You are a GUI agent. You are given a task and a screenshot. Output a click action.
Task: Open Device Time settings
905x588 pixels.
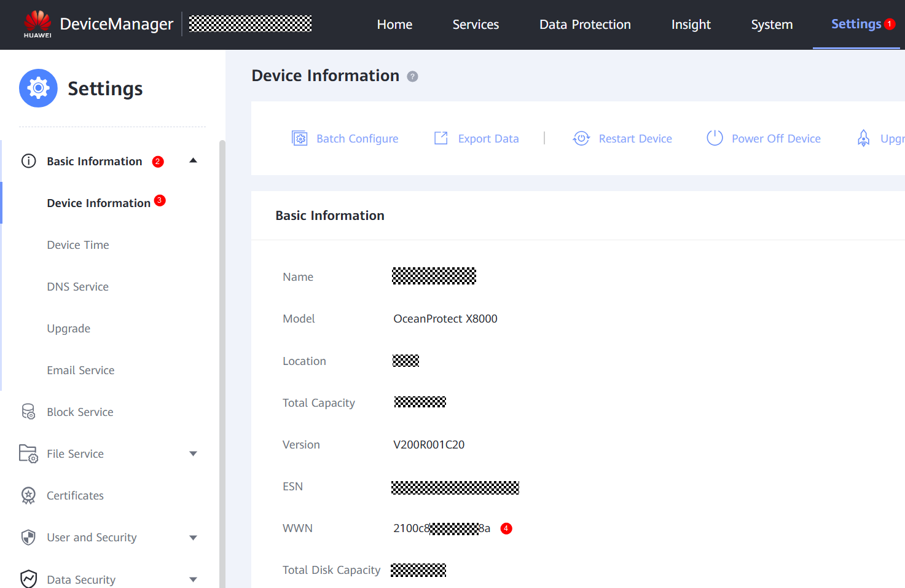[x=78, y=245]
